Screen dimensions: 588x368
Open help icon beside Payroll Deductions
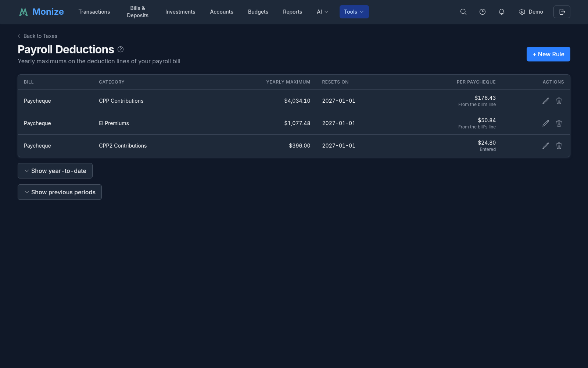(121, 49)
